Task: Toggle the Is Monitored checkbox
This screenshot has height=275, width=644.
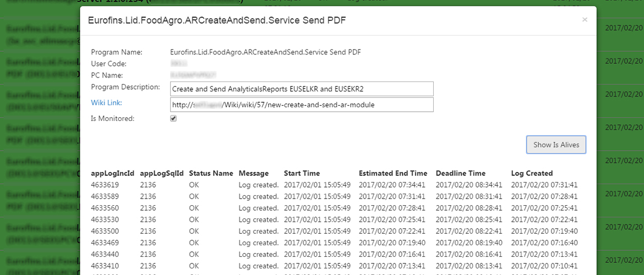Action: (173, 118)
